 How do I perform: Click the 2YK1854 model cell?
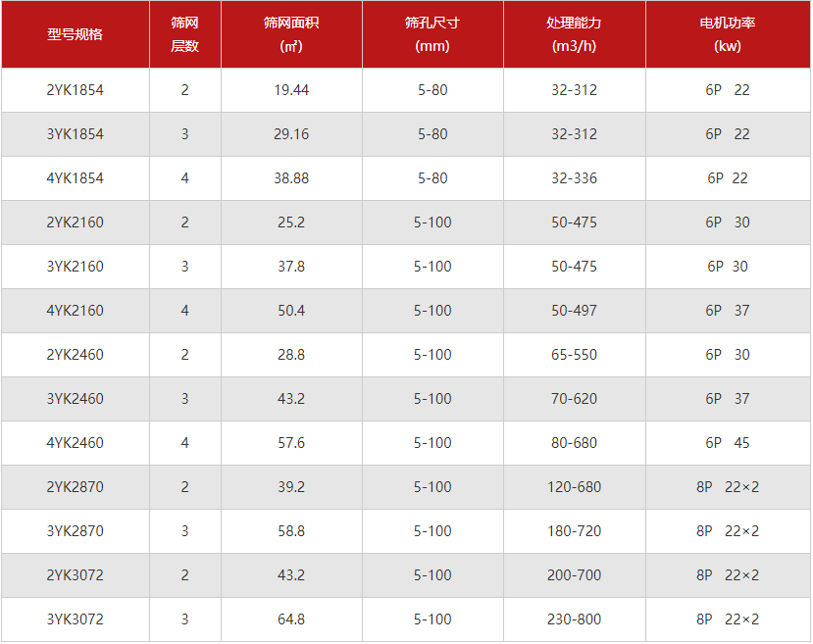76,90
